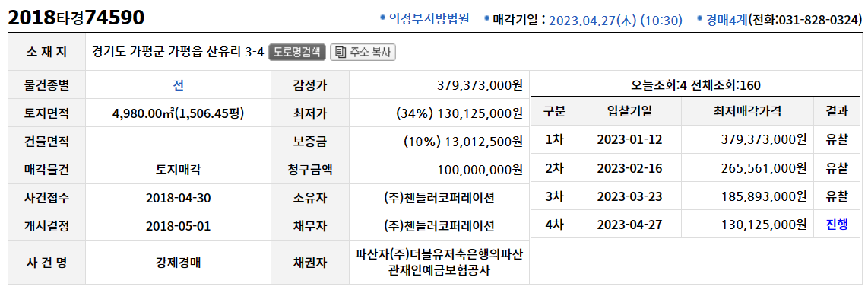Click the 소유자 label cell
This screenshot has width=868, height=290.
[x=310, y=197]
